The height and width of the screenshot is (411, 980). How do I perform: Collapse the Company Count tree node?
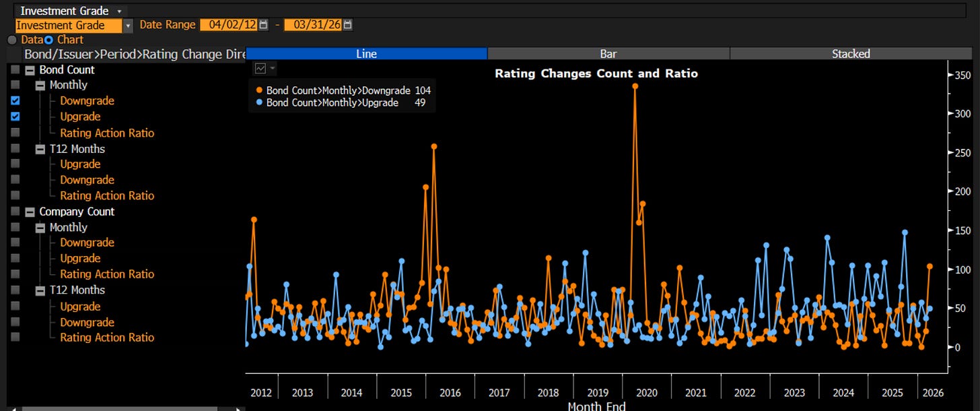(30, 212)
